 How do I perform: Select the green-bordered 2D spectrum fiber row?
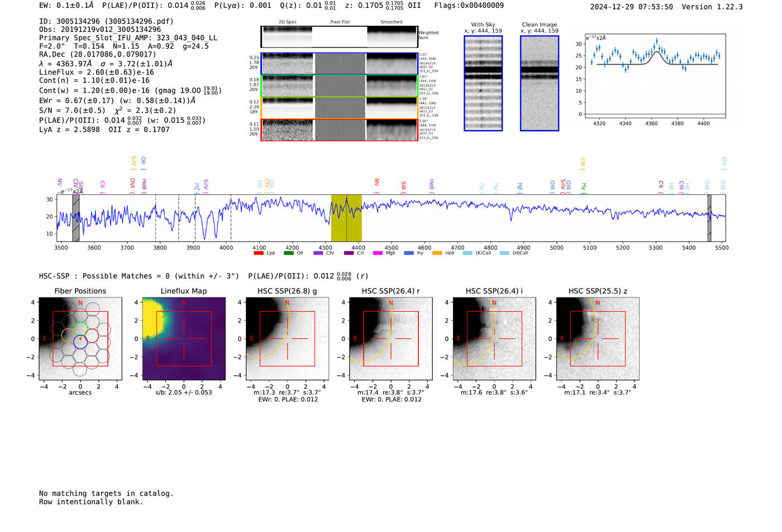point(339,86)
